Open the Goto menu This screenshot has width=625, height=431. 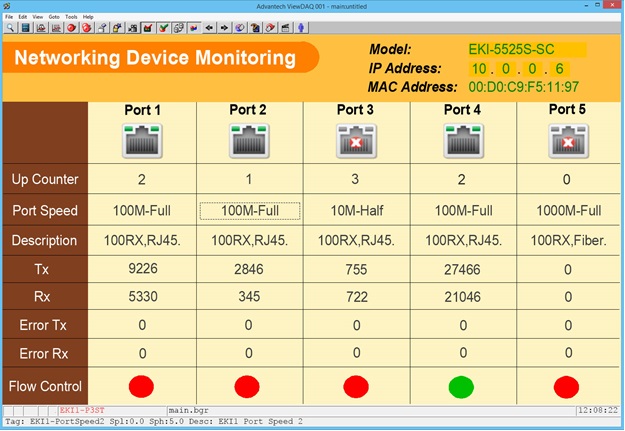coord(54,17)
